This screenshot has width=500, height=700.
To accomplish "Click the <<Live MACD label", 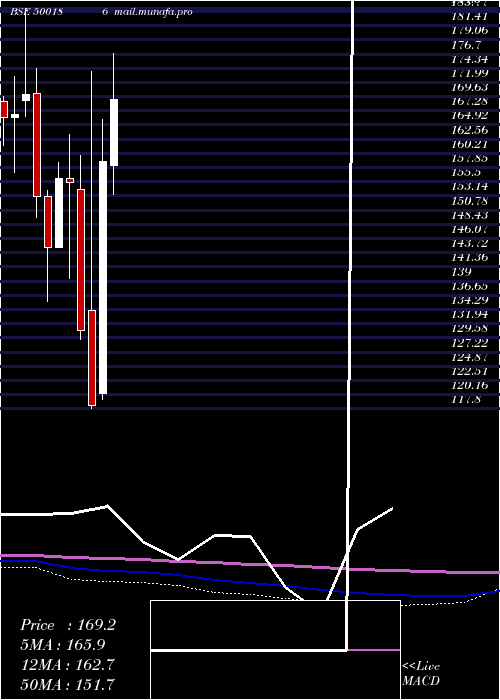I will click(x=421, y=674).
